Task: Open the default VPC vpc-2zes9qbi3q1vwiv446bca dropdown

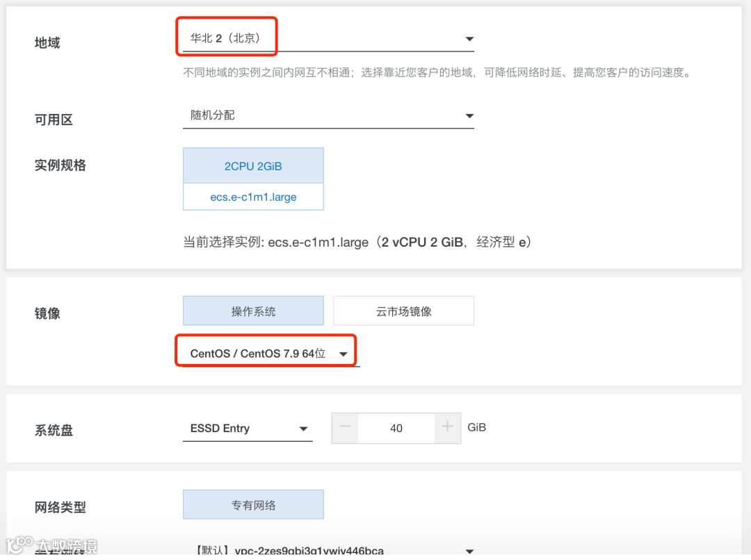Action: click(x=328, y=550)
